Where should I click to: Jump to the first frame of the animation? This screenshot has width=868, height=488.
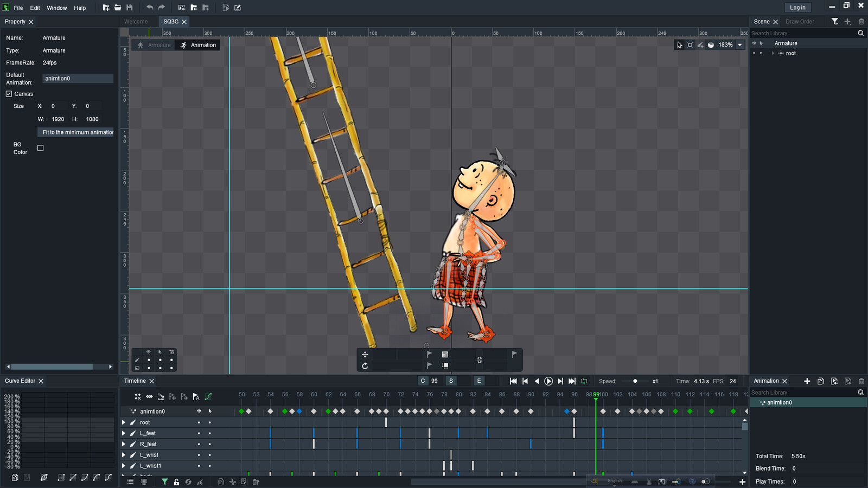pos(513,381)
